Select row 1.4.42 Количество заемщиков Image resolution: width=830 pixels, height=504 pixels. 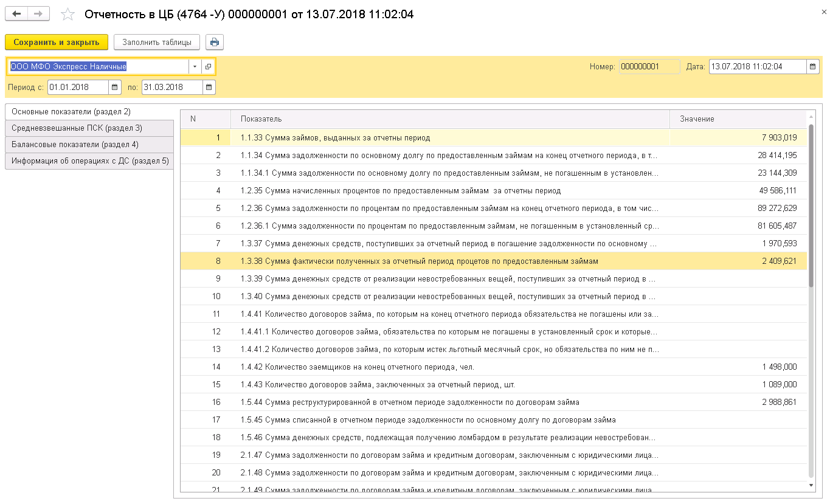[494, 367]
